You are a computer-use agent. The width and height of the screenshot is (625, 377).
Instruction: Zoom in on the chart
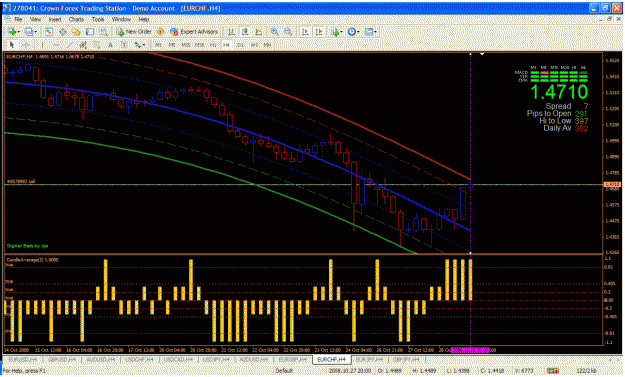(274, 32)
